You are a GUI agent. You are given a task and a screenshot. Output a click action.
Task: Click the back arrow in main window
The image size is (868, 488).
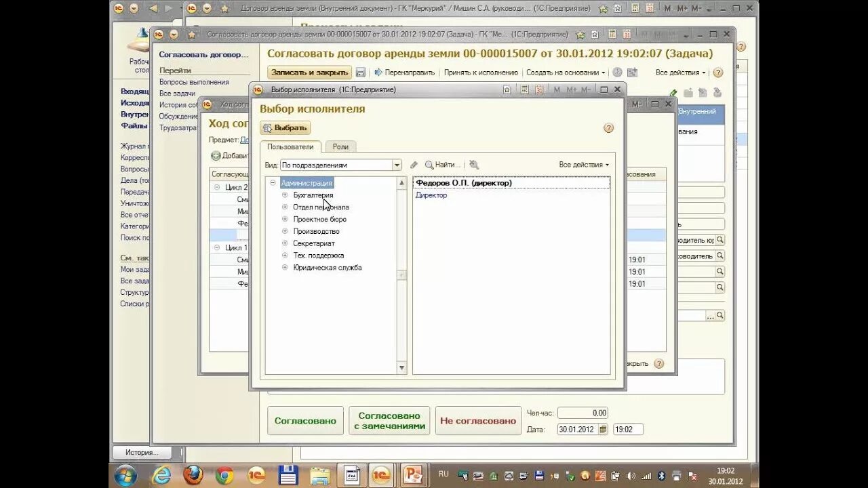153,8
